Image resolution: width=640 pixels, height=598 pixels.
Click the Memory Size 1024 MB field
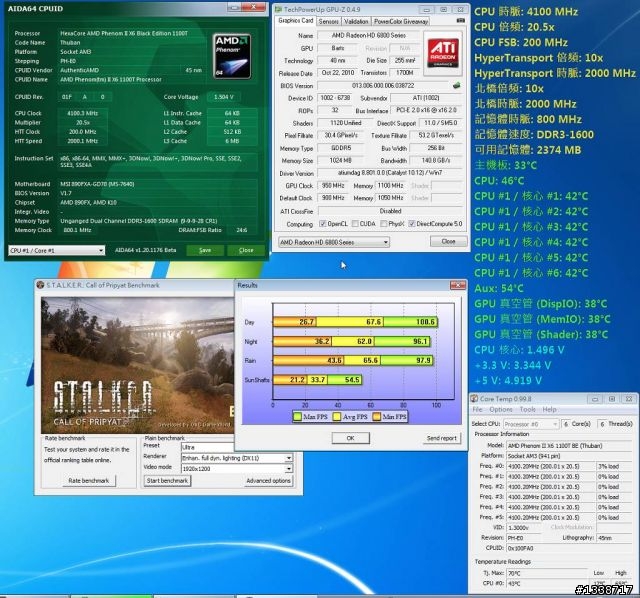point(340,161)
